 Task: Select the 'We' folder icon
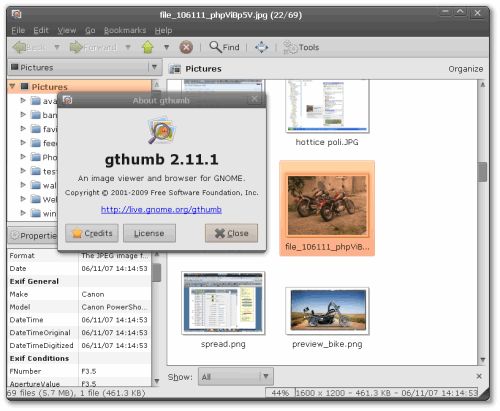click(36, 199)
